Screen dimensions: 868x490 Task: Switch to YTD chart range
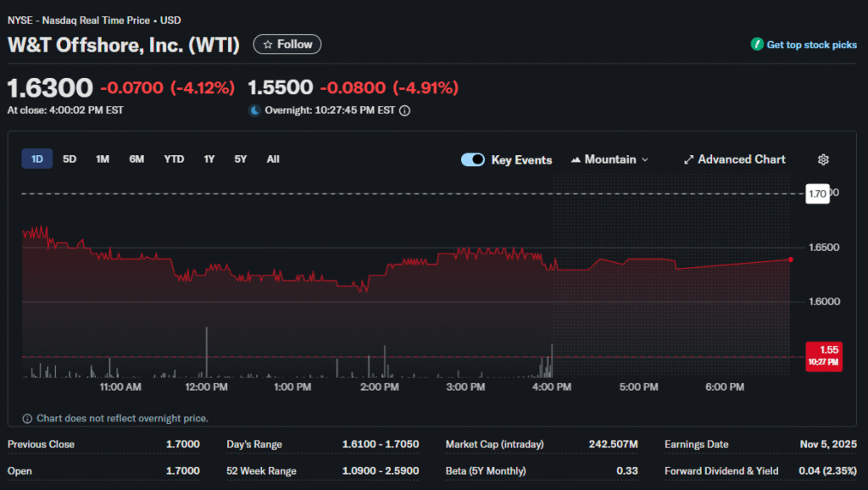coord(174,159)
